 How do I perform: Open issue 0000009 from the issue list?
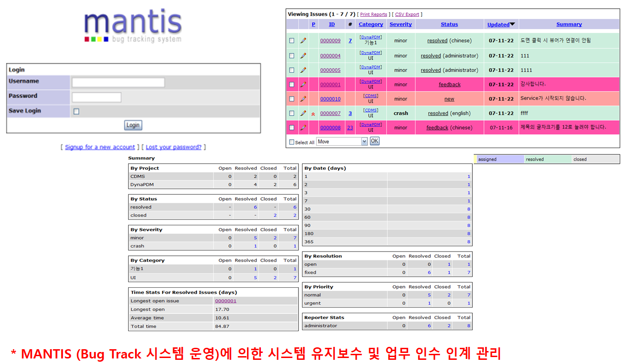(x=330, y=41)
